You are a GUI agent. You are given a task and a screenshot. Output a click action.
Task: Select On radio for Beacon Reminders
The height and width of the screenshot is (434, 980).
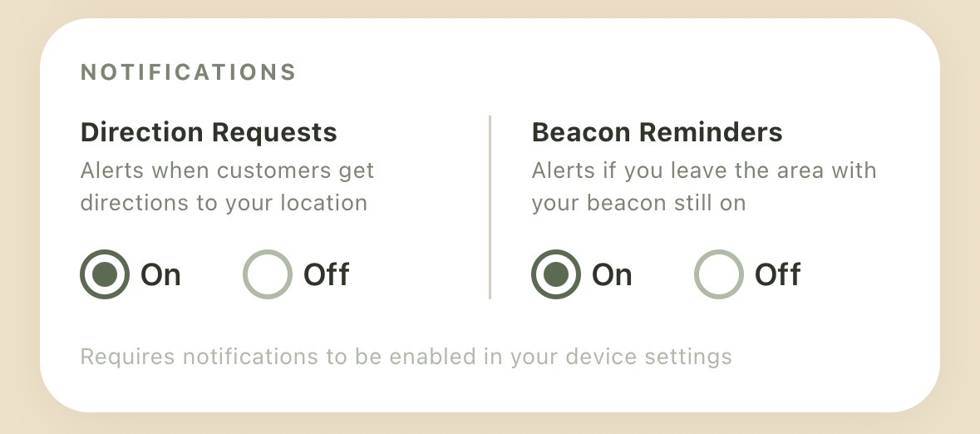(x=556, y=274)
